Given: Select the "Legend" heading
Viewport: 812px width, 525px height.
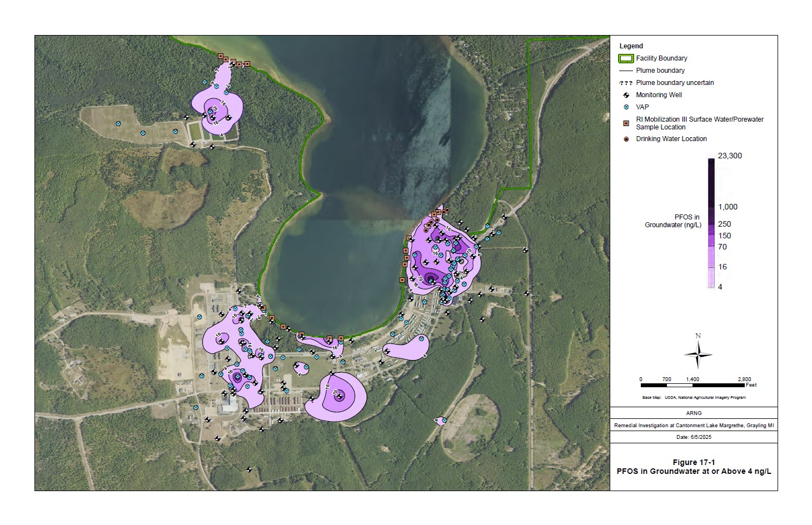Looking at the screenshot, I should pyautogui.click(x=631, y=46).
